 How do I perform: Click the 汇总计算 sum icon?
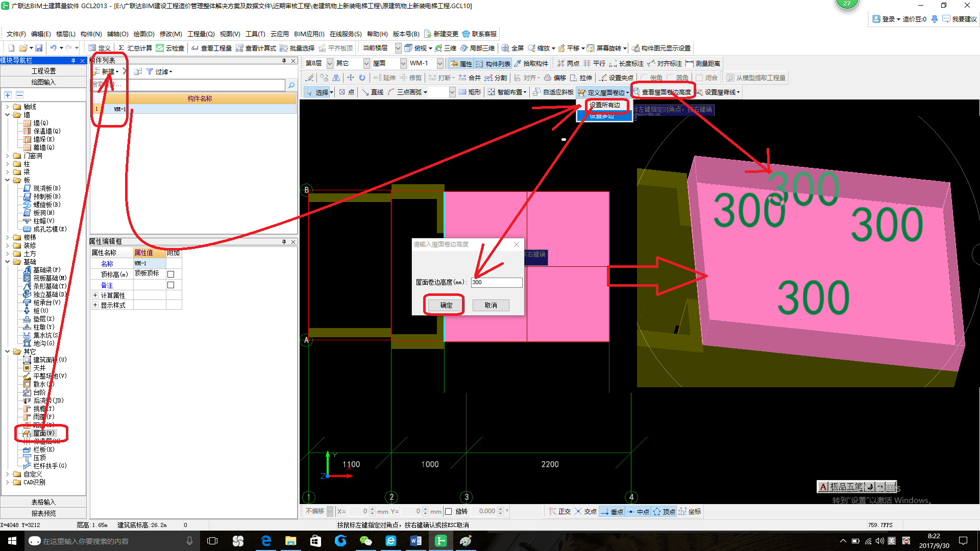[135, 48]
